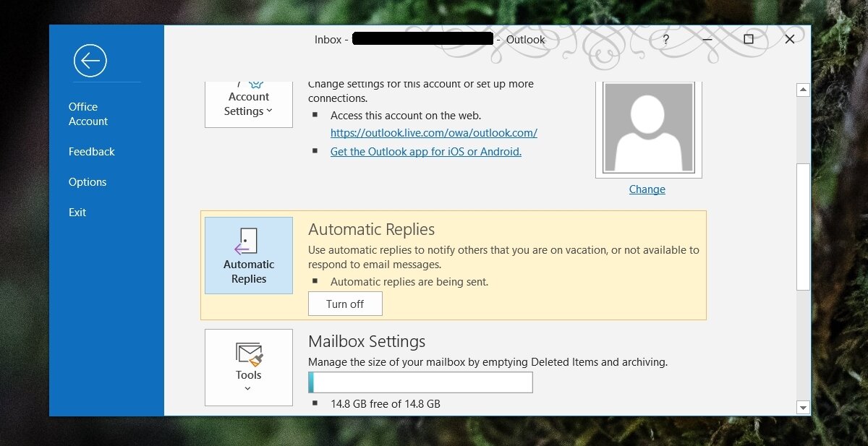The width and height of the screenshot is (868, 446).
Task: Choose Exit in the sidebar
Action: pos(77,213)
